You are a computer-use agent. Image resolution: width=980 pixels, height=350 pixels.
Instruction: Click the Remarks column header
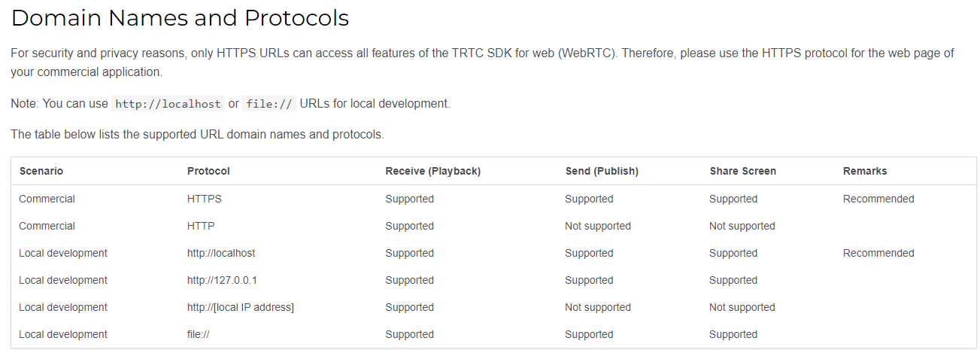pyautogui.click(x=865, y=171)
